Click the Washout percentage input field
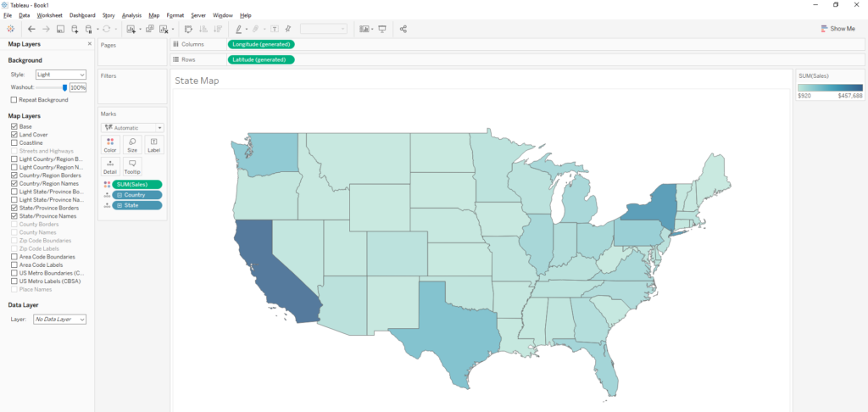Image resolution: width=868 pixels, height=412 pixels. click(x=78, y=87)
